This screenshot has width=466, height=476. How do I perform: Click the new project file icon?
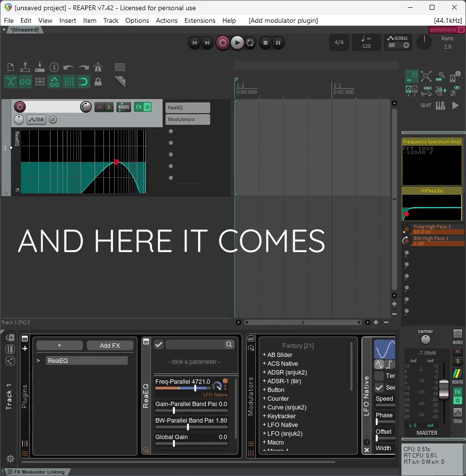pyautogui.click(x=11, y=68)
